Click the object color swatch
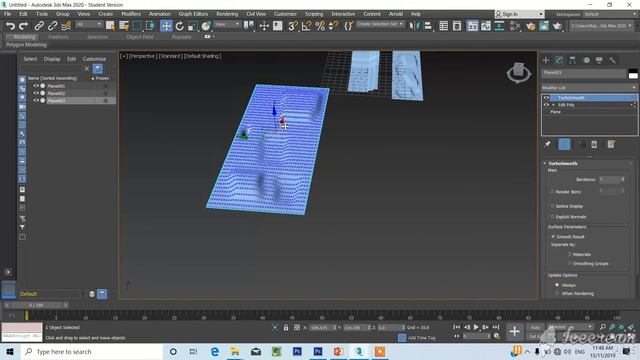 pyautogui.click(x=633, y=73)
